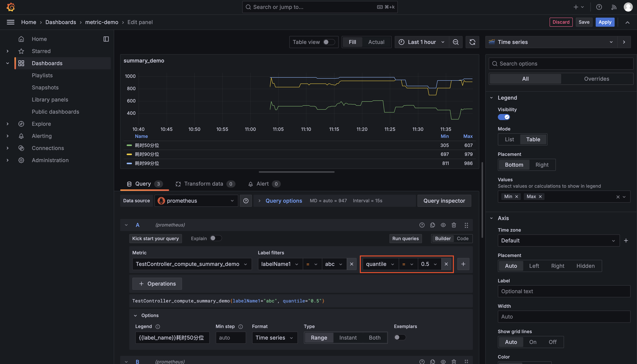Open the help question mark icon
The image size is (637, 364).
[599, 7]
